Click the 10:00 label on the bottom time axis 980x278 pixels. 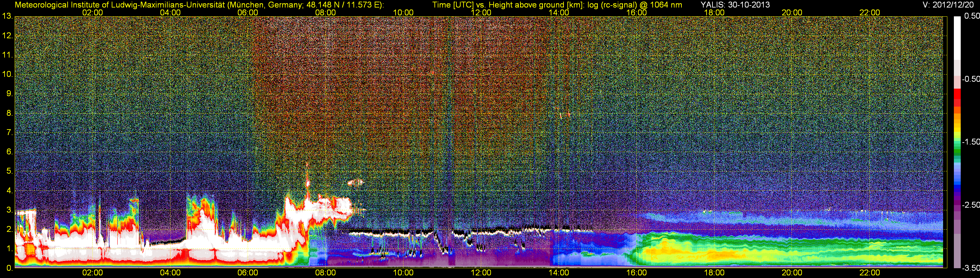[x=403, y=273]
